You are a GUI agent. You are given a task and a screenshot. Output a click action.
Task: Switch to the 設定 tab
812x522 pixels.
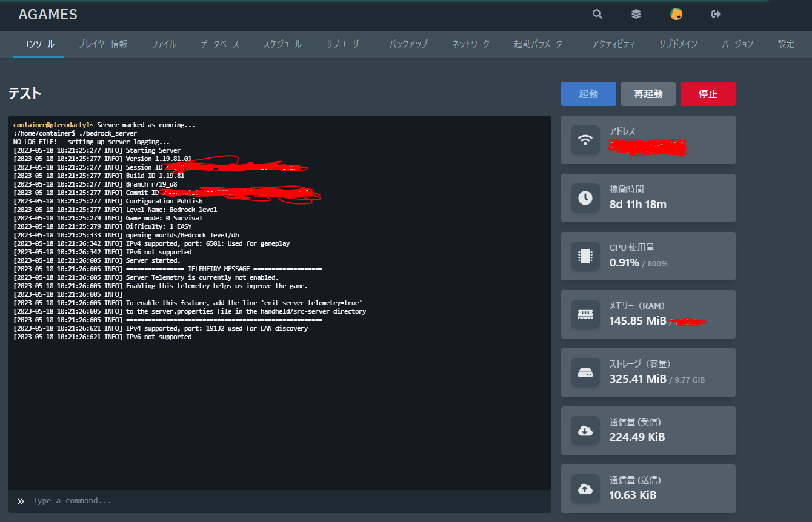tap(786, 44)
